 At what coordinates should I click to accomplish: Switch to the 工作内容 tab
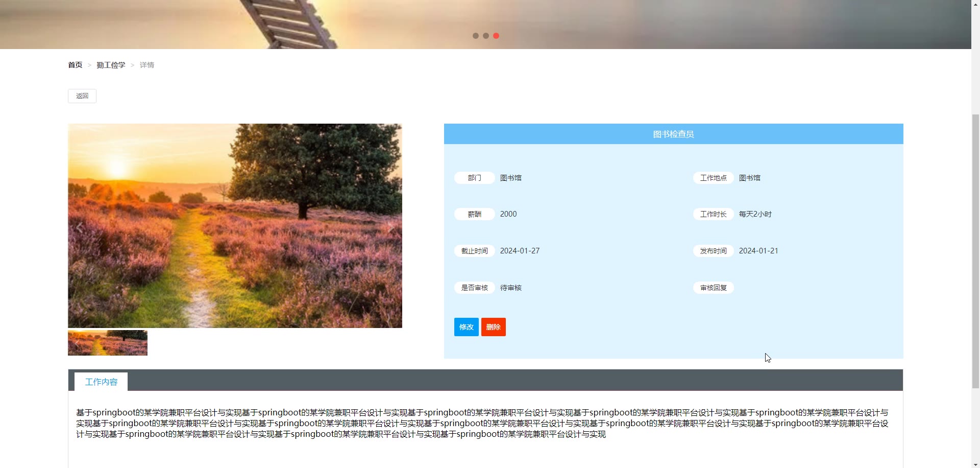(101, 382)
